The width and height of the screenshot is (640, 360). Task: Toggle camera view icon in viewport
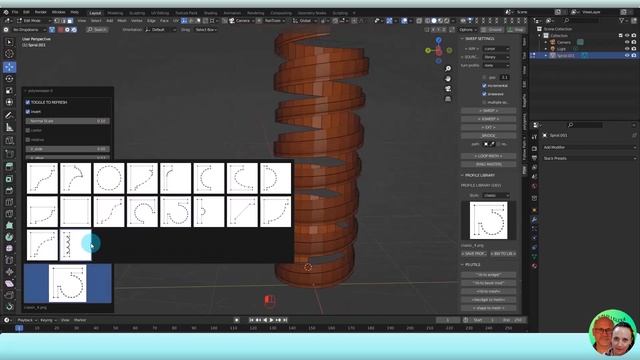448,89
